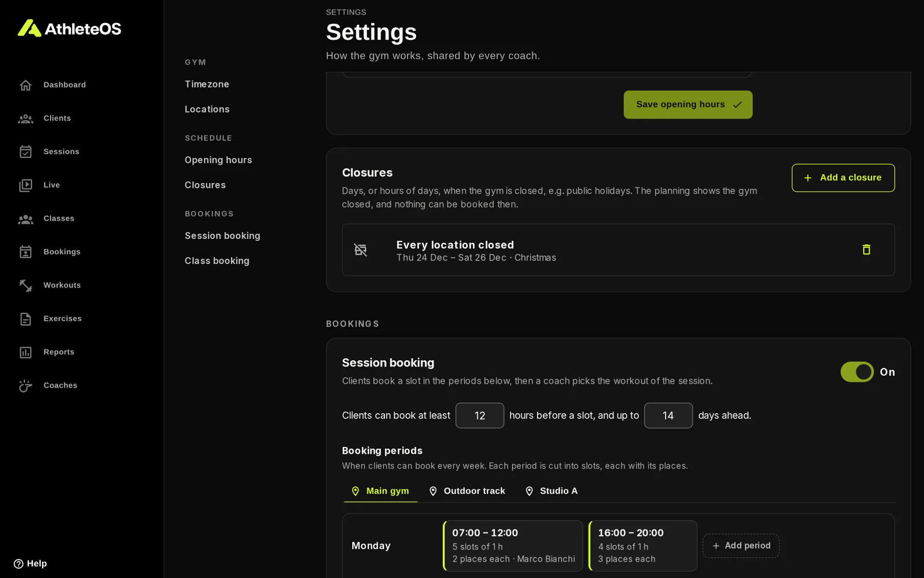
Task: Click the Clients people icon
Action: pyautogui.click(x=26, y=118)
